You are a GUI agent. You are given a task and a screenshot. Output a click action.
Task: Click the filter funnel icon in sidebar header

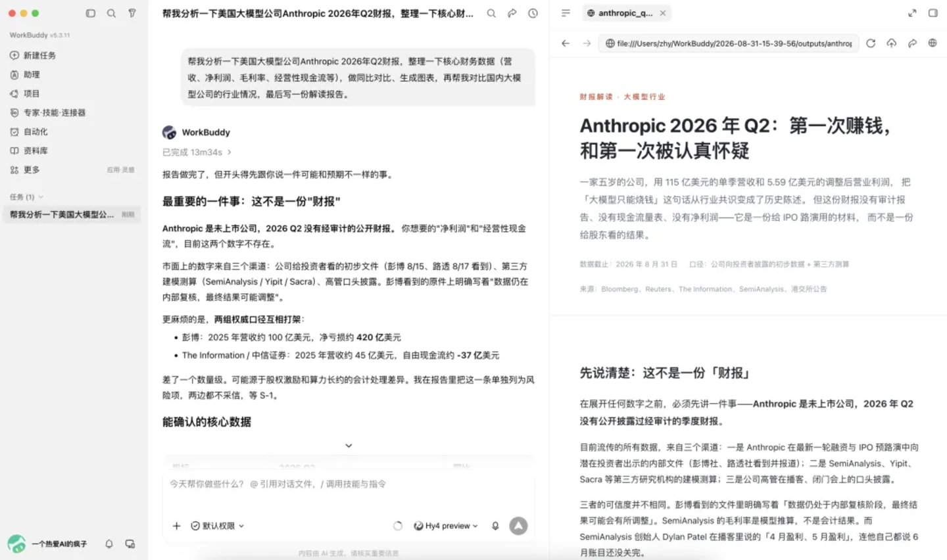(132, 13)
